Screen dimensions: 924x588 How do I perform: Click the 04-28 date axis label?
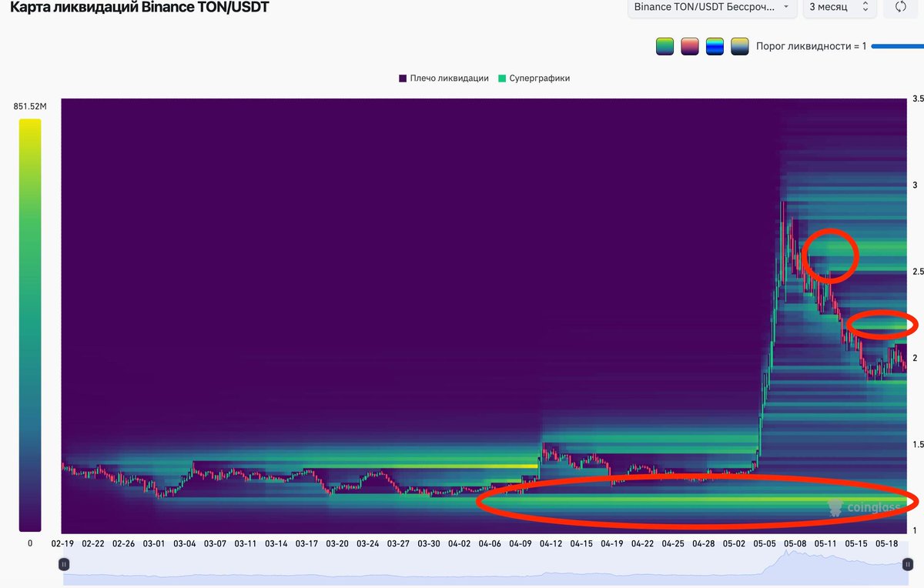pos(703,543)
